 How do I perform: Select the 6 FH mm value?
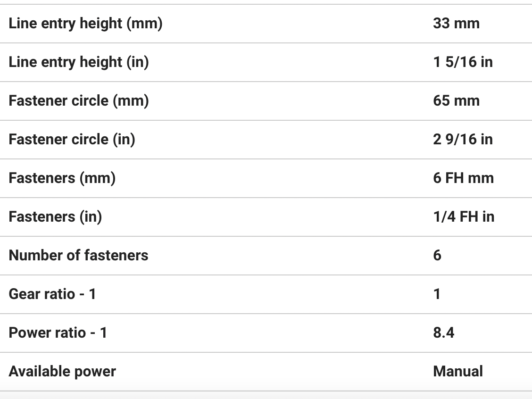click(x=463, y=178)
